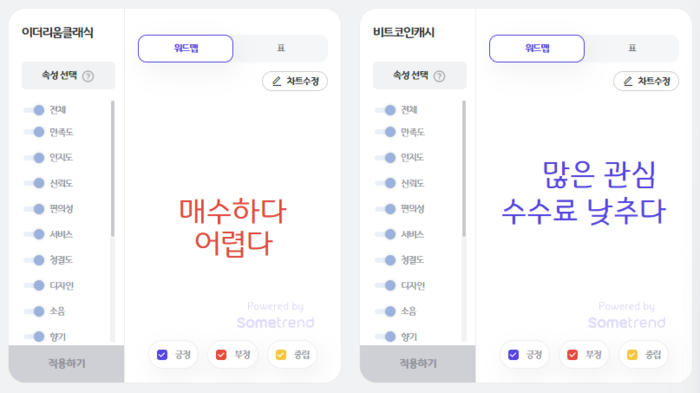Image resolution: width=700 pixels, height=393 pixels.
Task: Click help icon beside 속성 선택 in 이더리움클래식 panel
Action: click(88, 76)
